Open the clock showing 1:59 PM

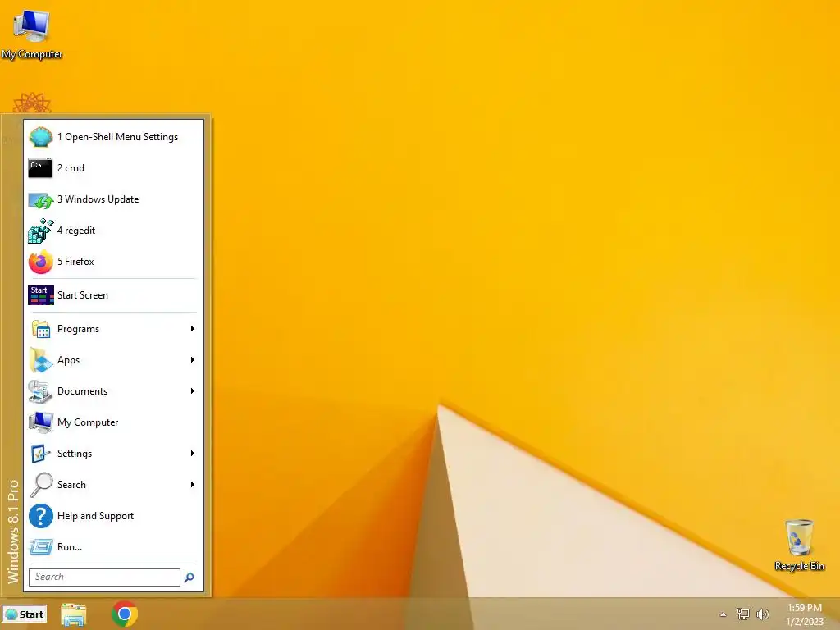point(805,608)
